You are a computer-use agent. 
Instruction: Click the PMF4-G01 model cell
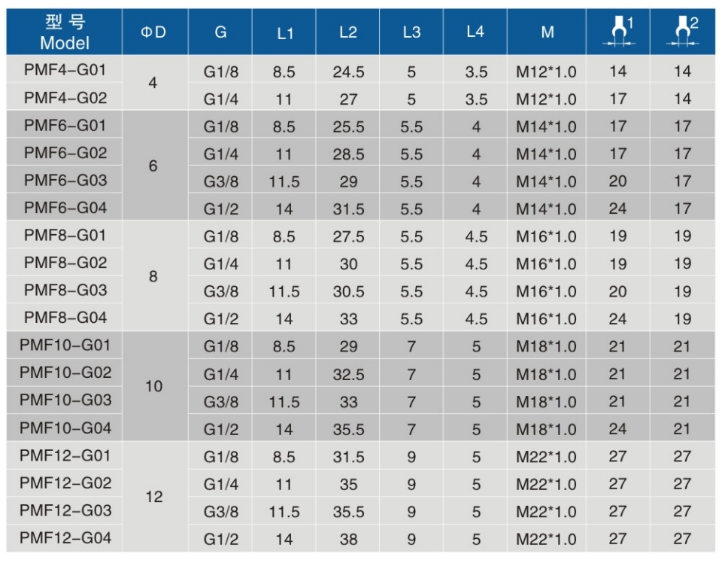pyautogui.click(x=65, y=71)
